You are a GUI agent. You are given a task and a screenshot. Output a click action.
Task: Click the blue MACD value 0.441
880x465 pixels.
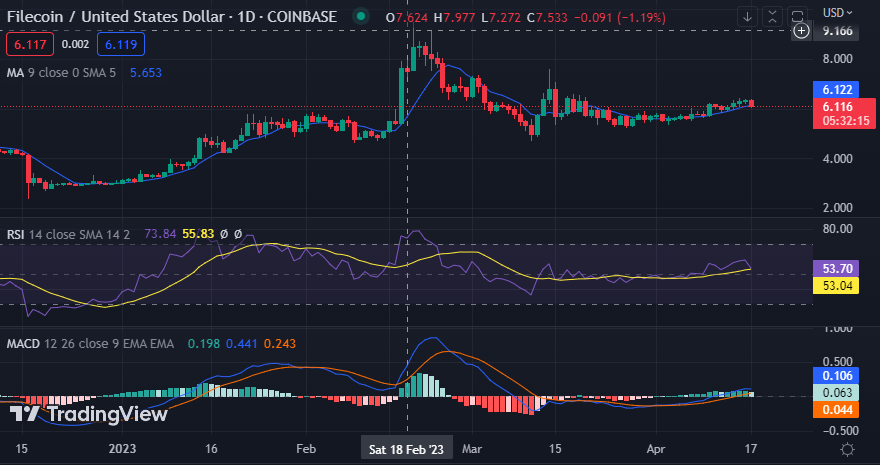click(242, 343)
